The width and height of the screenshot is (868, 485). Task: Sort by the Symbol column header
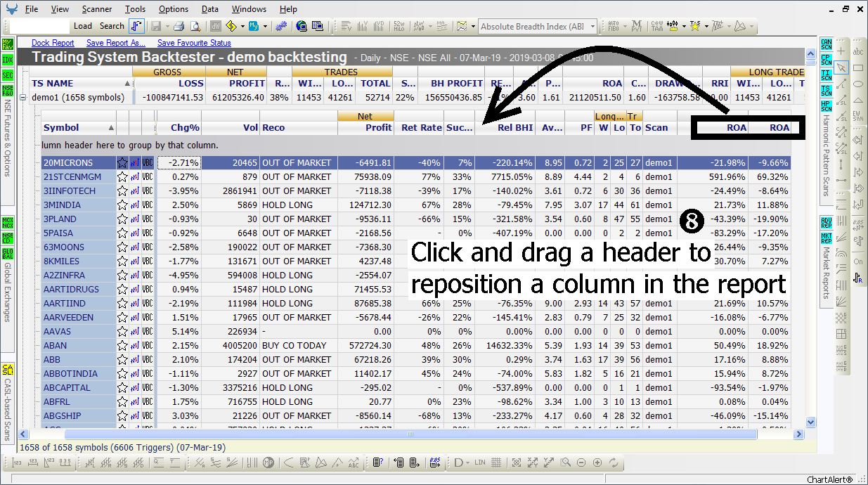pyautogui.click(x=78, y=127)
